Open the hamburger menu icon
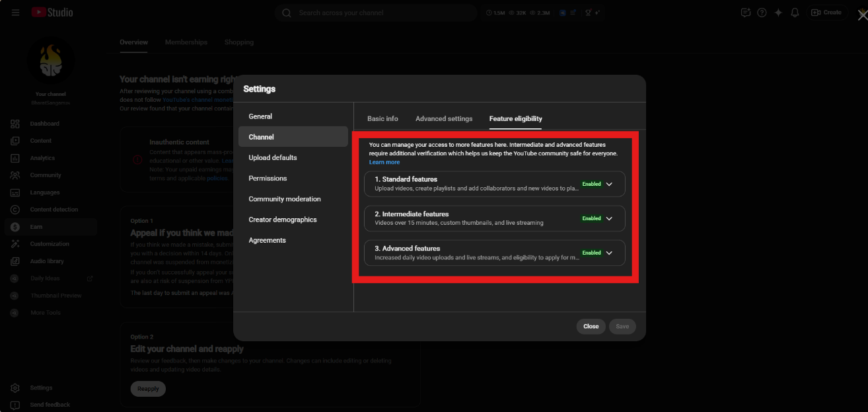868x412 pixels. 15,13
